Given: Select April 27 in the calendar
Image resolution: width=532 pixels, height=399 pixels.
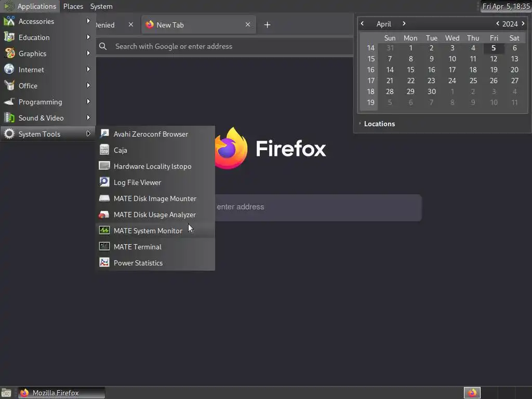Looking at the screenshot, I should 514,81.
